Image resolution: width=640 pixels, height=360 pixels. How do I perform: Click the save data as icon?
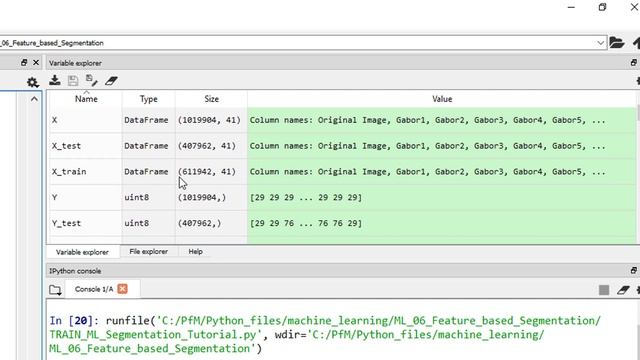click(x=92, y=80)
